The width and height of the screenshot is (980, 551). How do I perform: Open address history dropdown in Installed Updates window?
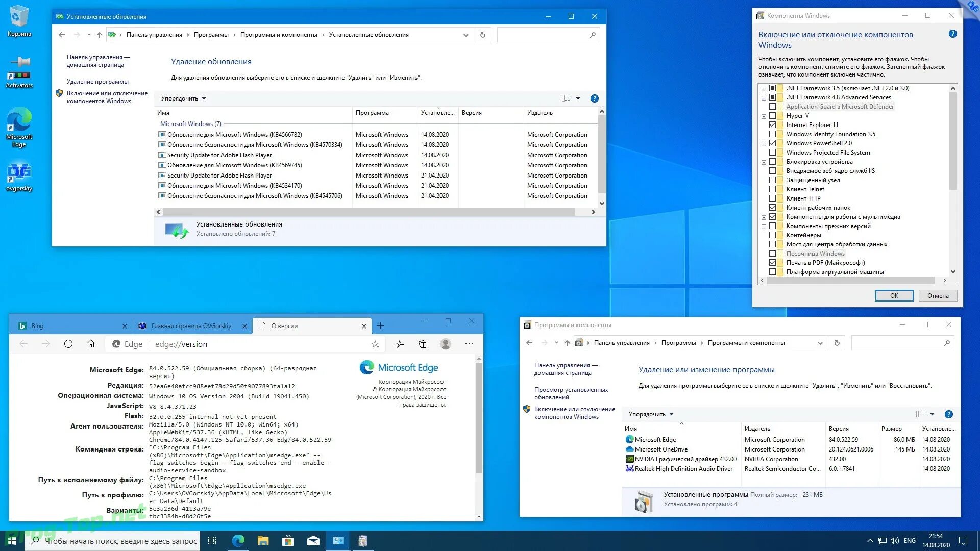[465, 35]
